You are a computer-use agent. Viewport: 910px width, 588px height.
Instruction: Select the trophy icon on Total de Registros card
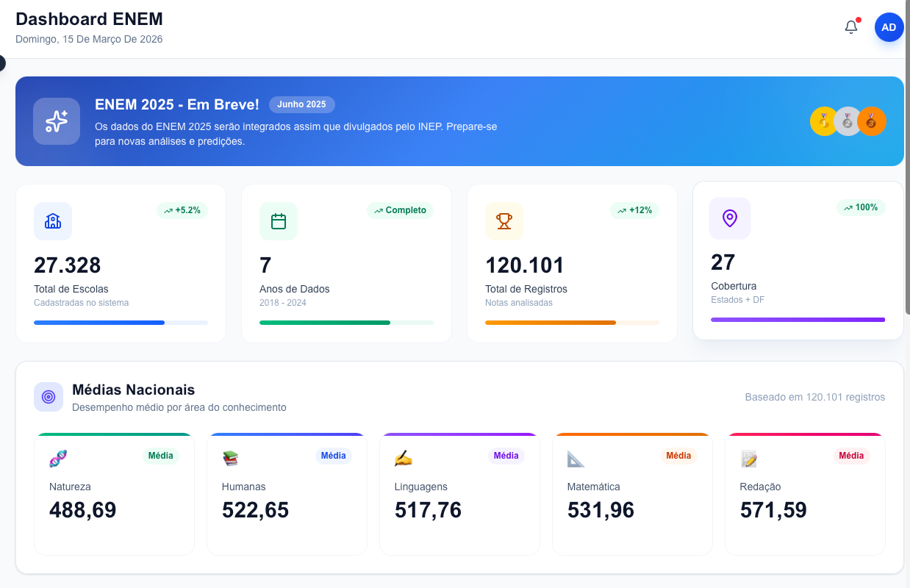(504, 221)
